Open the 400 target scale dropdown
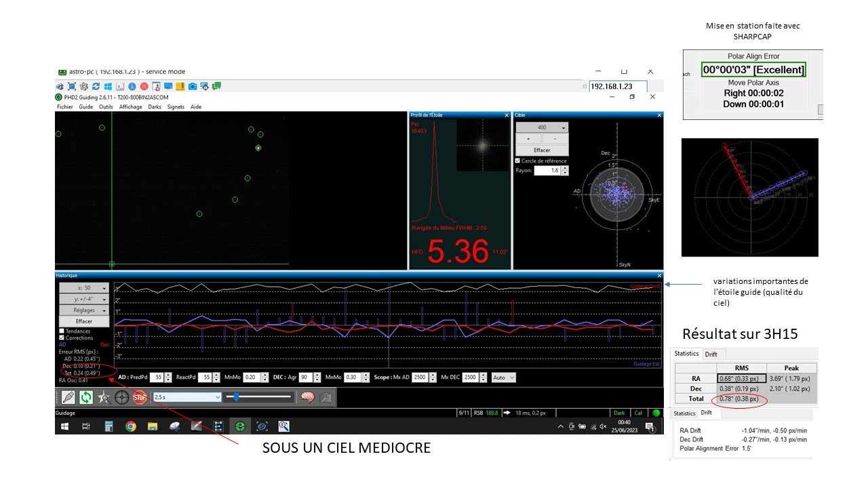Screen dimensions: 868x488 click(542, 127)
